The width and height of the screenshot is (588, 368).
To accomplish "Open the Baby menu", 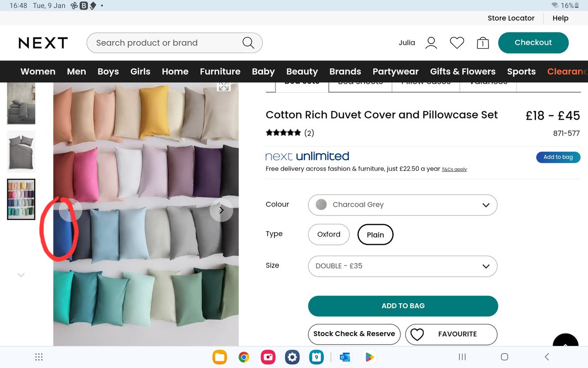I will click(263, 72).
